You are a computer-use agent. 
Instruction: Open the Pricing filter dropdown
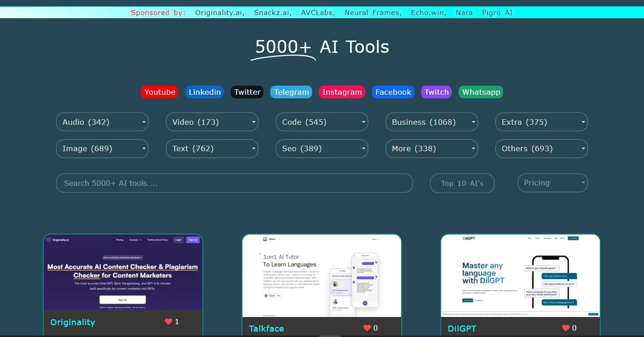click(x=552, y=183)
